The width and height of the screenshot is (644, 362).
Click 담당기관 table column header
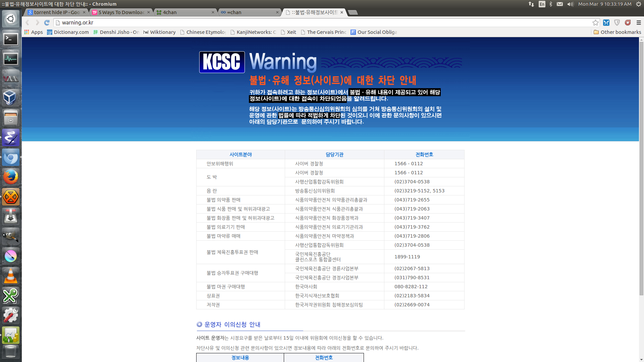coord(334,155)
